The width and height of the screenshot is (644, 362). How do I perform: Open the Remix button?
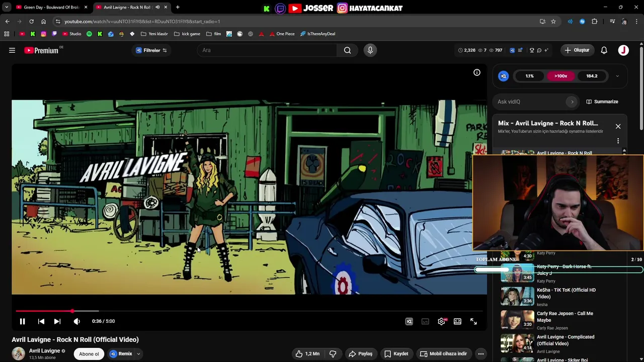tap(121, 354)
